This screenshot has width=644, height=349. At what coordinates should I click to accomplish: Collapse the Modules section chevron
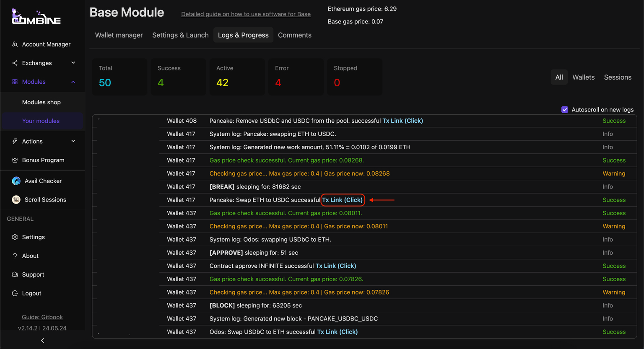pos(73,82)
